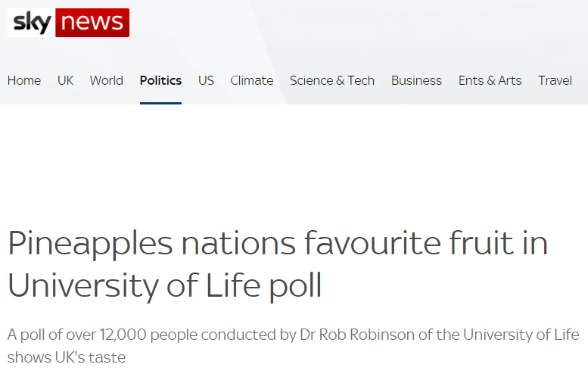Click the word 'favourite' in headline
The height and width of the screenshot is (380, 588).
click(372, 243)
